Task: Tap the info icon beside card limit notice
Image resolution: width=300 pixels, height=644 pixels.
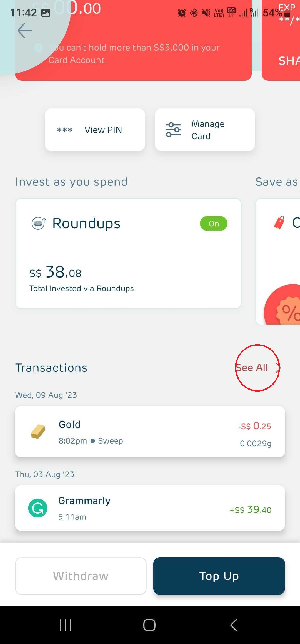Action: [38, 48]
